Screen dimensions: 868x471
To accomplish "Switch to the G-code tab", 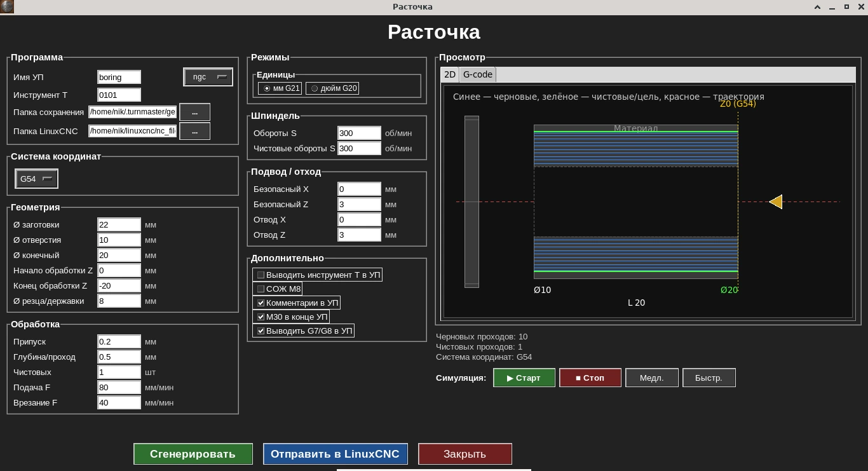I will pyautogui.click(x=478, y=74).
